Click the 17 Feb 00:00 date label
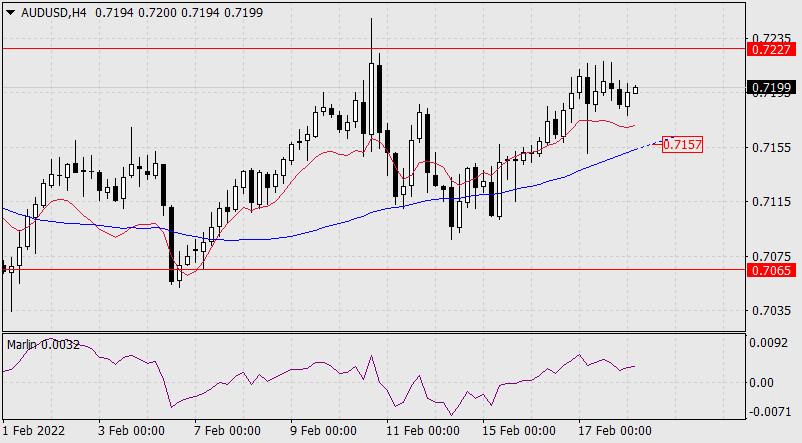Image resolution: width=802 pixels, height=443 pixels. click(x=615, y=431)
